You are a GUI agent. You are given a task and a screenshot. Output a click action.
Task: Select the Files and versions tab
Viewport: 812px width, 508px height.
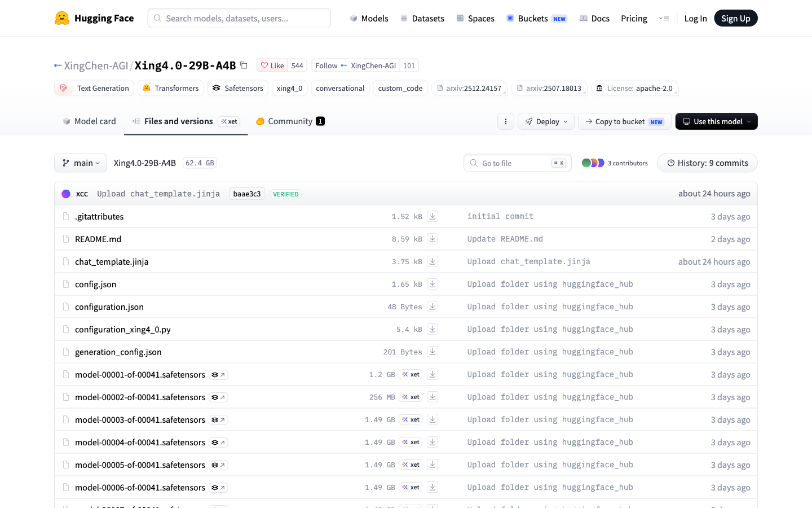186,121
